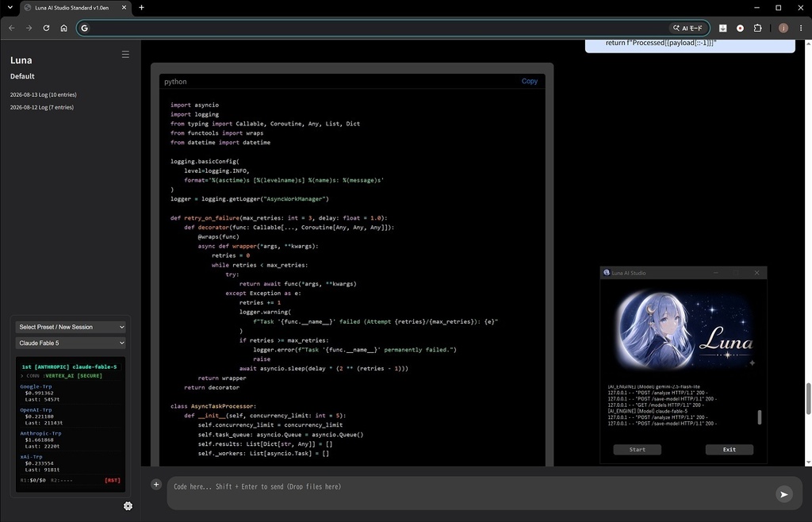Image resolution: width=812 pixels, height=522 pixels.
Task: Go forward in browser history
Action: 29,28
